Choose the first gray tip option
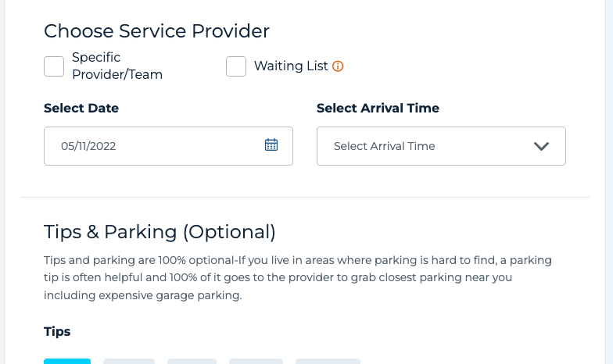 pyautogui.click(x=129, y=361)
